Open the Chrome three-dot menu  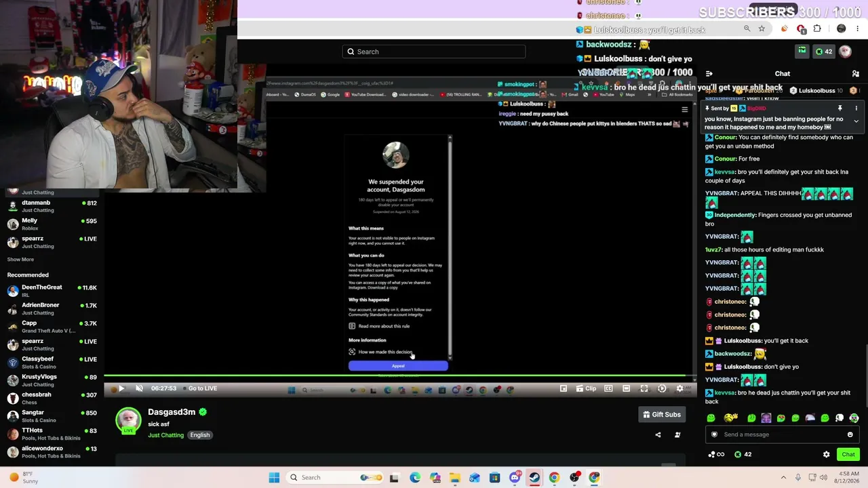point(858,28)
